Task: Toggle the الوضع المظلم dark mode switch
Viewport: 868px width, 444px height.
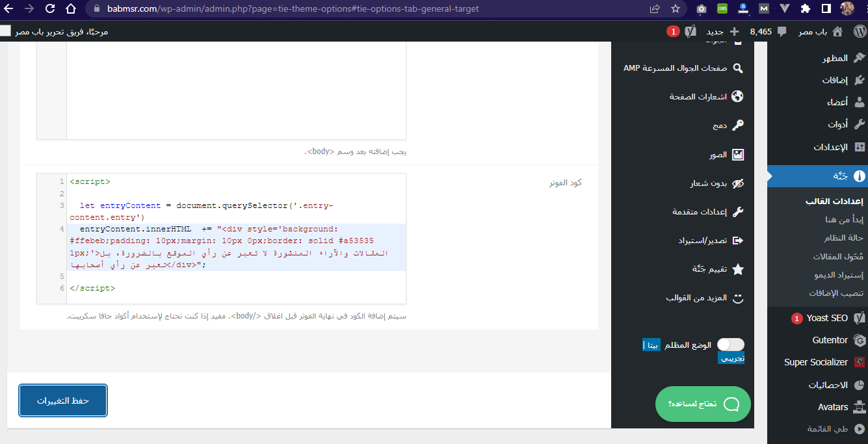Action: 731,345
